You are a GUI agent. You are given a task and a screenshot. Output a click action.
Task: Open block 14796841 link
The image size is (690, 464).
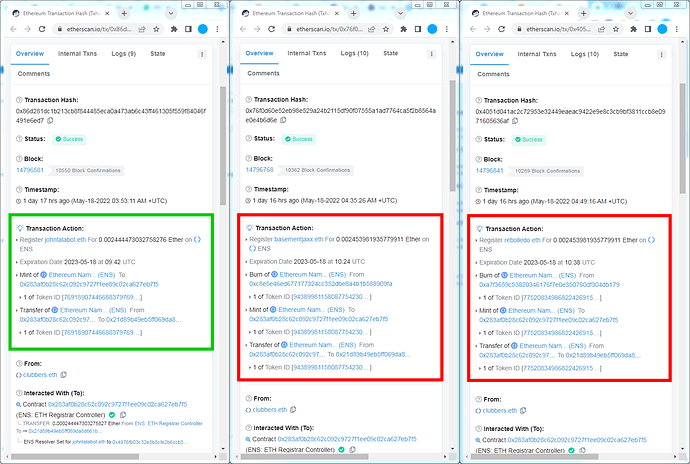pyautogui.click(x=489, y=170)
